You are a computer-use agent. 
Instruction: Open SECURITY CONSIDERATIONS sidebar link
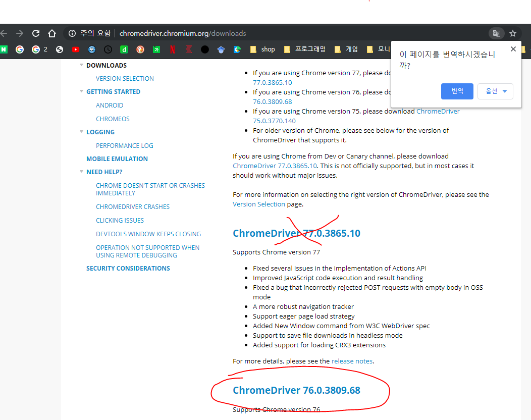tap(128, 268)
